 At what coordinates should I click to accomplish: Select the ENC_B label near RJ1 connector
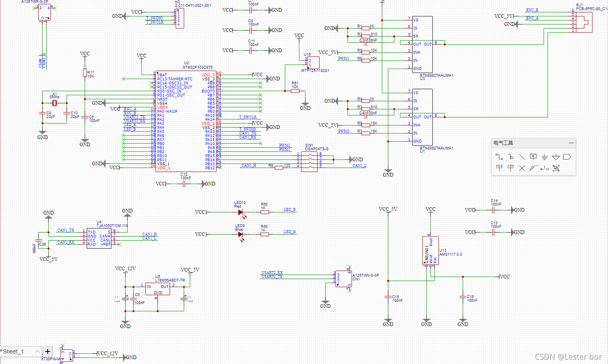click(x=532, y=10)
